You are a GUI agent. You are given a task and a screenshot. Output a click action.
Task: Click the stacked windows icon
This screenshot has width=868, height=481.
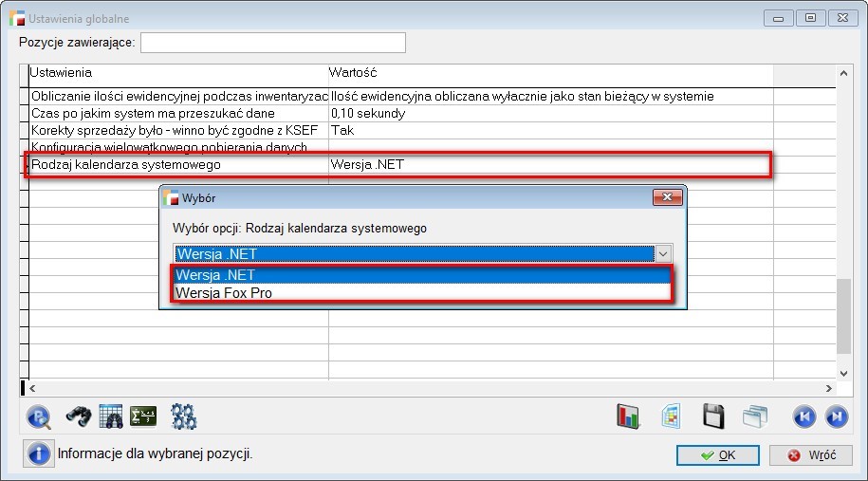coord(755,416)
